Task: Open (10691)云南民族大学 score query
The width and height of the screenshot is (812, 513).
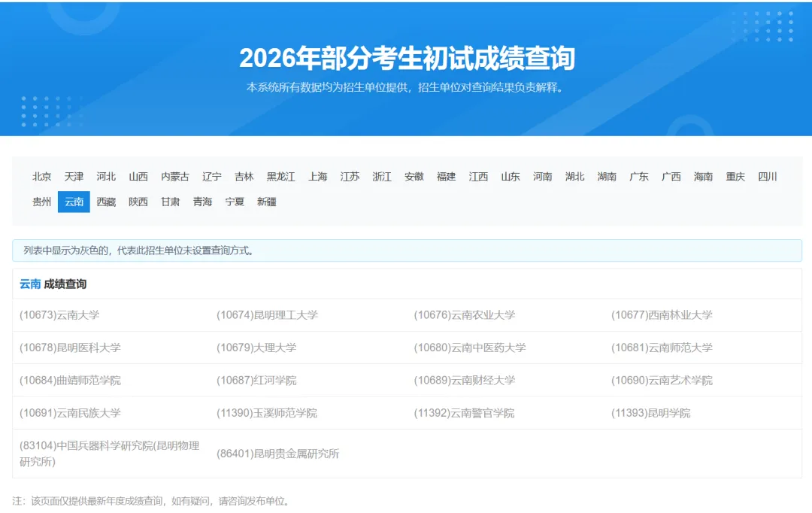Action: click(x=70, y=413)
